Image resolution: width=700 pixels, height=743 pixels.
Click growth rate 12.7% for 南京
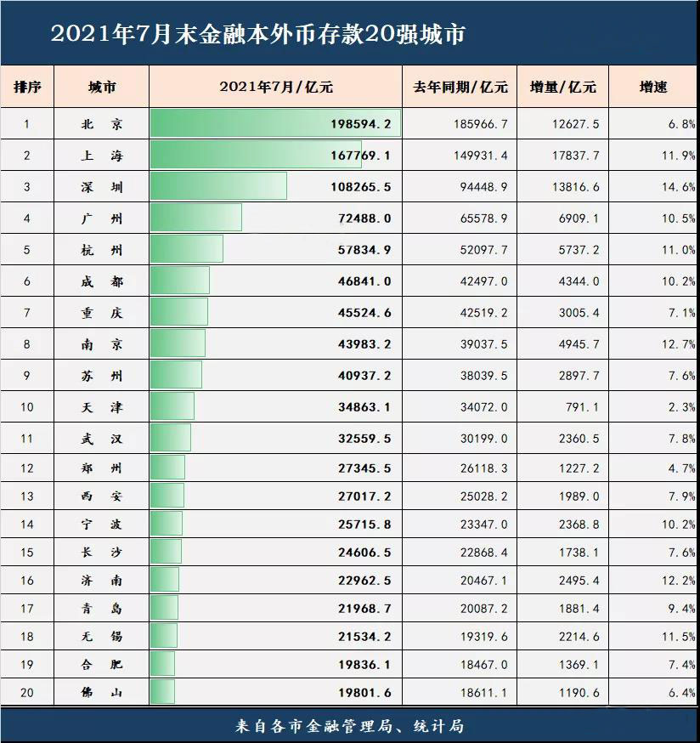click(679, 344)
